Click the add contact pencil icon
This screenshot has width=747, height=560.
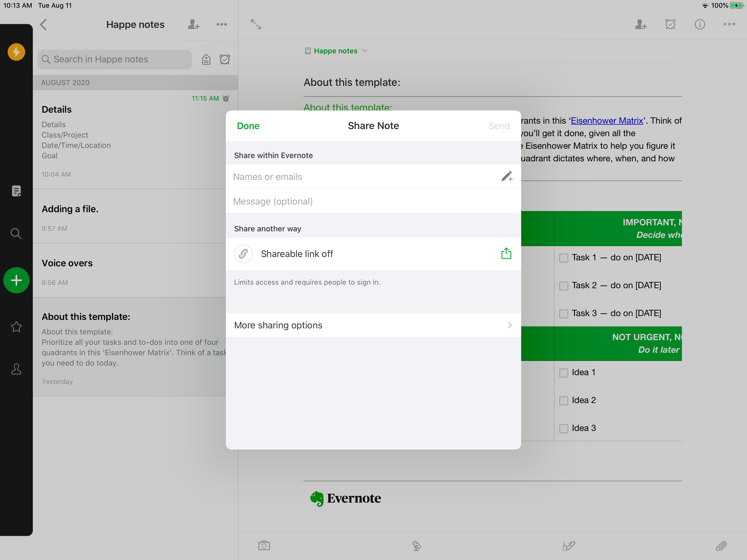pos(507,176)
